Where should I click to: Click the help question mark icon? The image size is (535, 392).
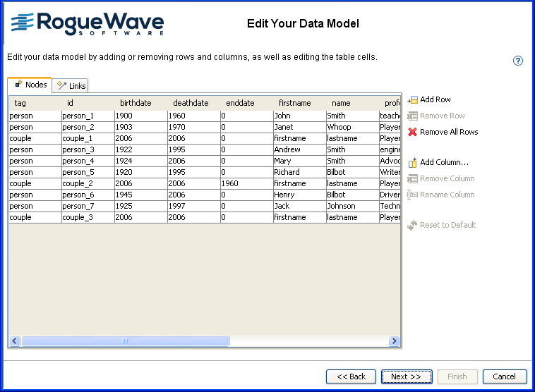coord(517,61)
